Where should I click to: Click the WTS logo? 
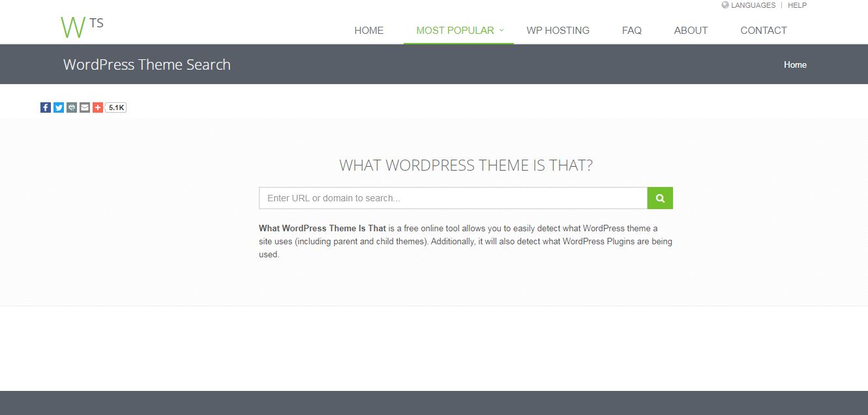pos(80,26)
